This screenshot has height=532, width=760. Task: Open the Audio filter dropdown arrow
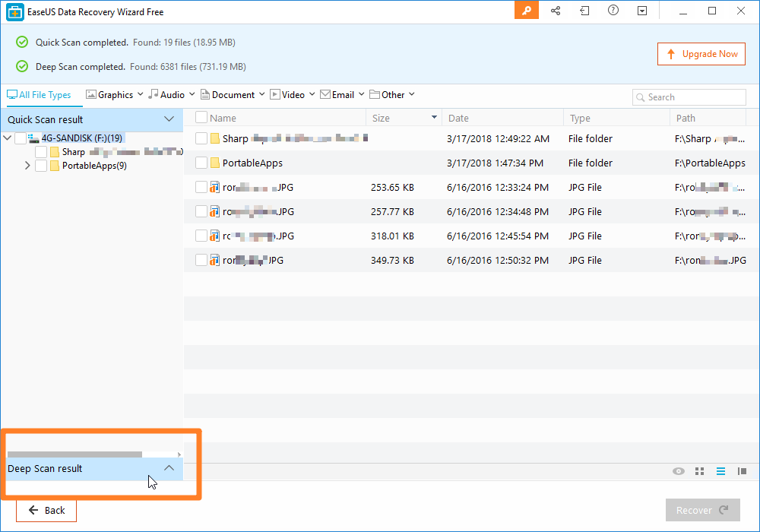tap(192, 94)
